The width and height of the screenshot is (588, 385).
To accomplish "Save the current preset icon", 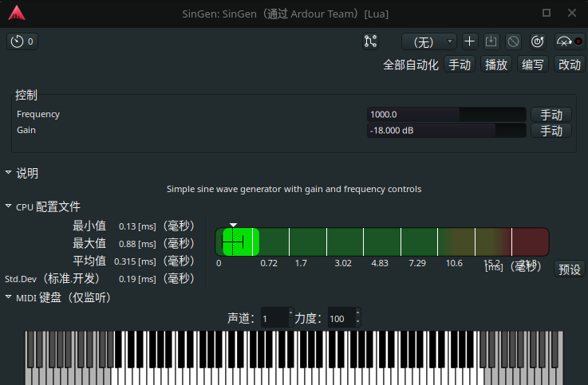I will pos(491,41).
